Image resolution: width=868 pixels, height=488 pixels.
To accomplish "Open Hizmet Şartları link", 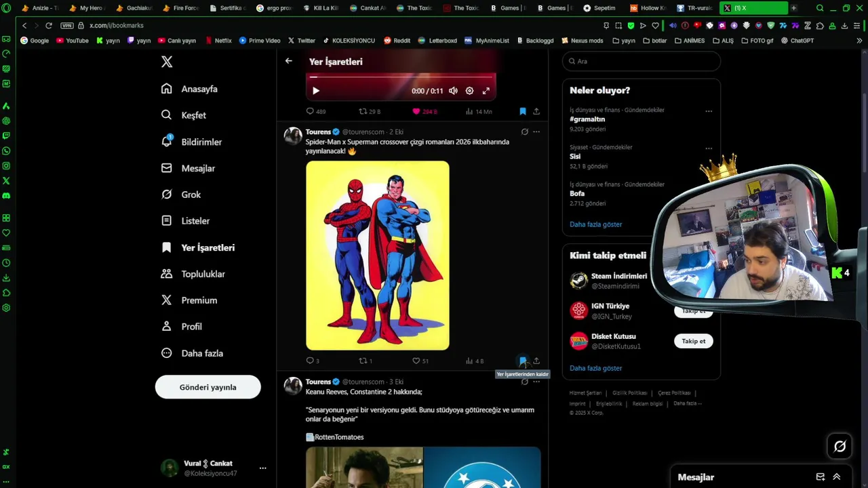I will 585,393.
